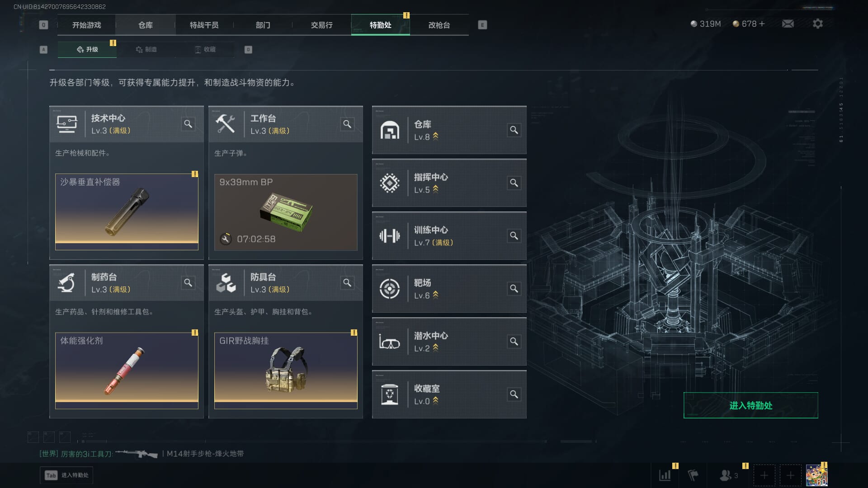Select the 沙暴垂直补偿器 item thumbnail
This screenshot has width=868, height=488.
point(127,212)
